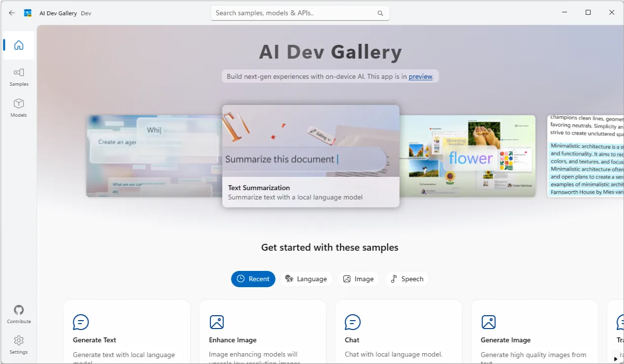Focus the Search samples, models & APIs box
This screenshot has height=364, width=624.
pyautogui.click(x=300, y=13)
